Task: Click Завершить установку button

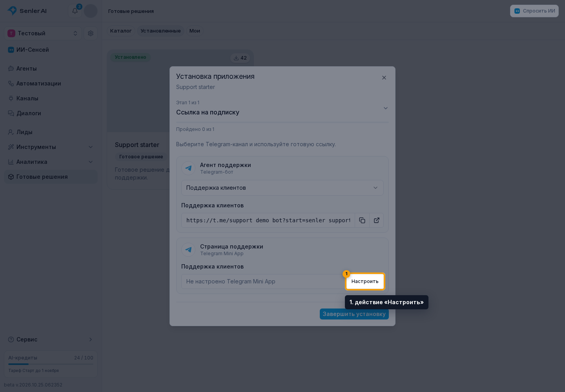Action: pos(354,314)
